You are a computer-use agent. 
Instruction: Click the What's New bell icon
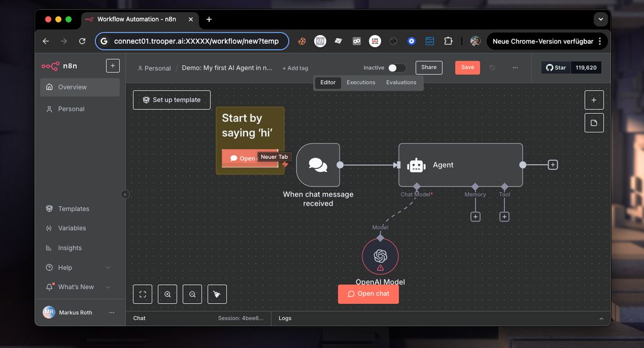coord(49,287)
